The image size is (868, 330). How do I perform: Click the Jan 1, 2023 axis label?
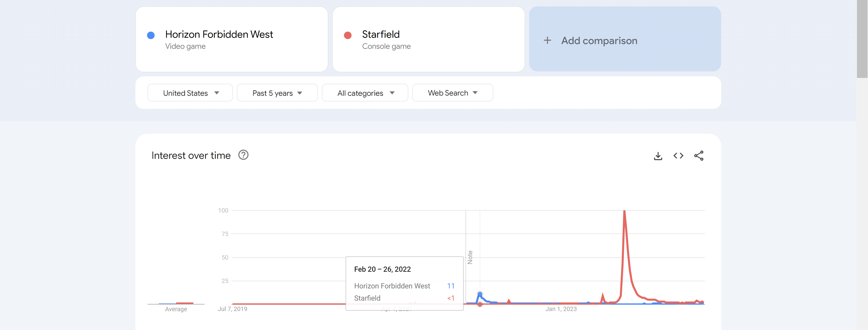[561, 309]
